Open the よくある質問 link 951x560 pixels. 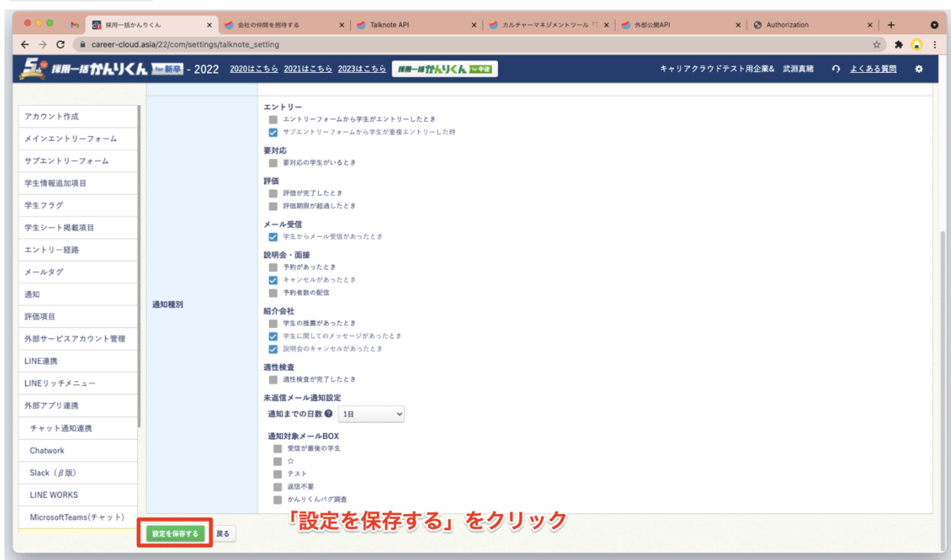point(875,68)
